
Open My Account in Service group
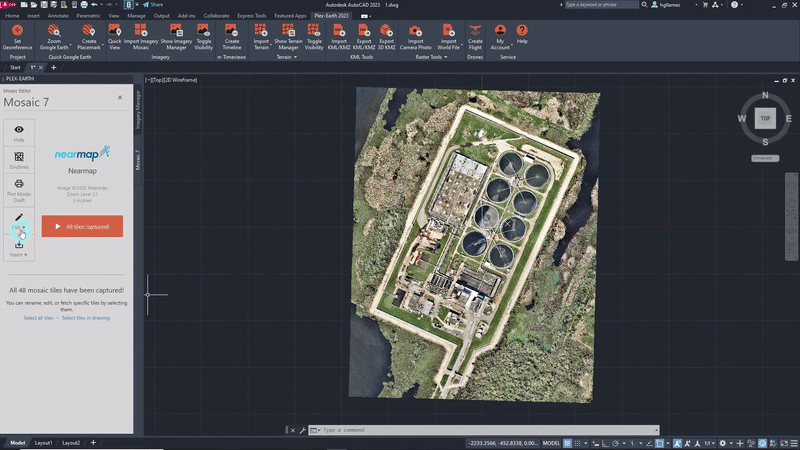pos(500,37)
